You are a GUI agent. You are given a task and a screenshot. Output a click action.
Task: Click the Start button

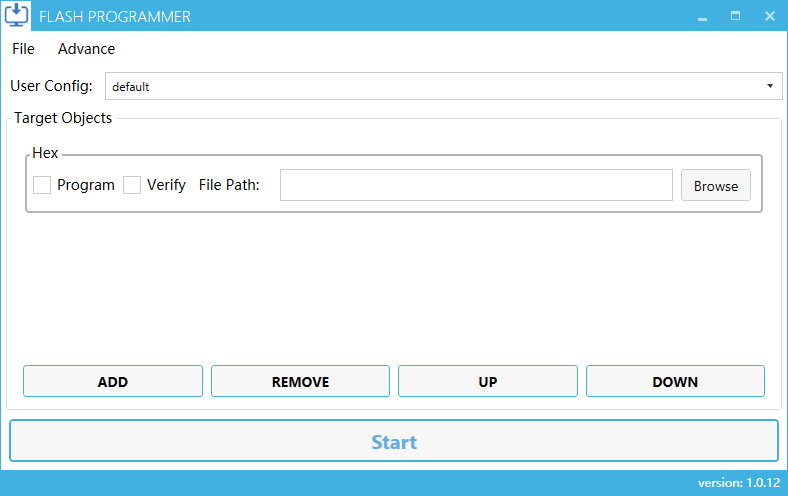click(x=394, y=441)
